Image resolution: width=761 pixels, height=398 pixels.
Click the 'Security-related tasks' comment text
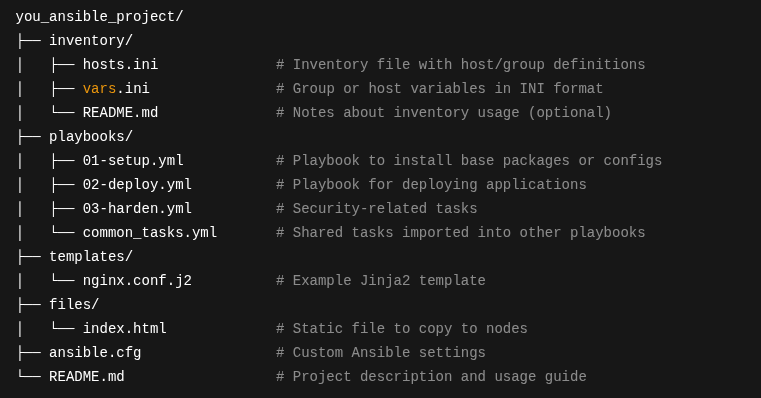pos(377,208)
